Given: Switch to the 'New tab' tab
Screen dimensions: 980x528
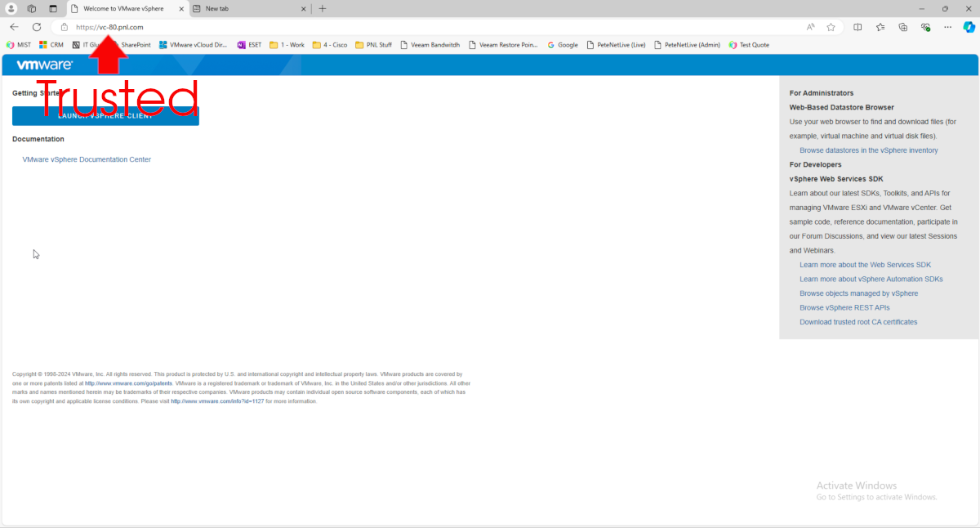Looking at the screenshot, I should pyautogui.click(x=245, y=8).
